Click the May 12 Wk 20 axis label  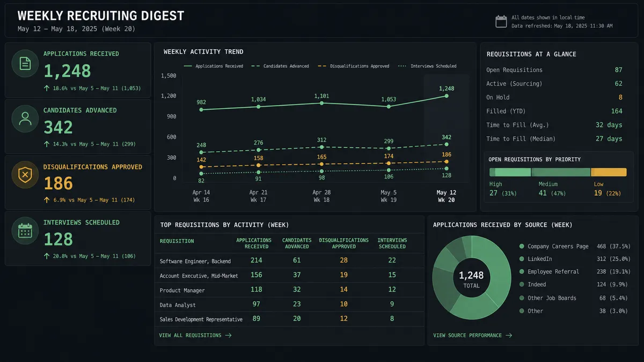pos(445,196)
